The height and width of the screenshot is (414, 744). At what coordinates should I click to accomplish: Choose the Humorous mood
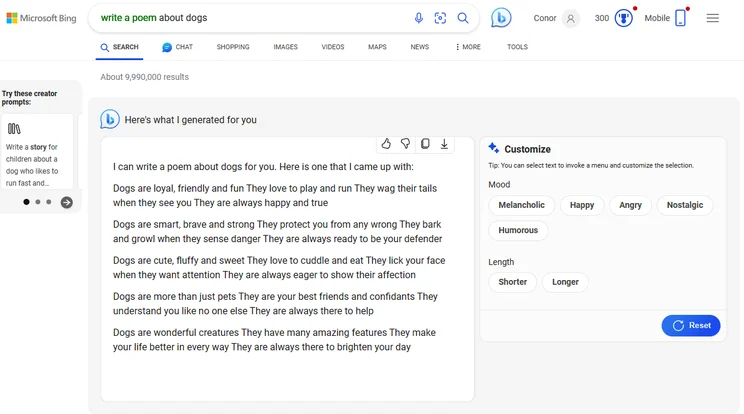point(518,230)
